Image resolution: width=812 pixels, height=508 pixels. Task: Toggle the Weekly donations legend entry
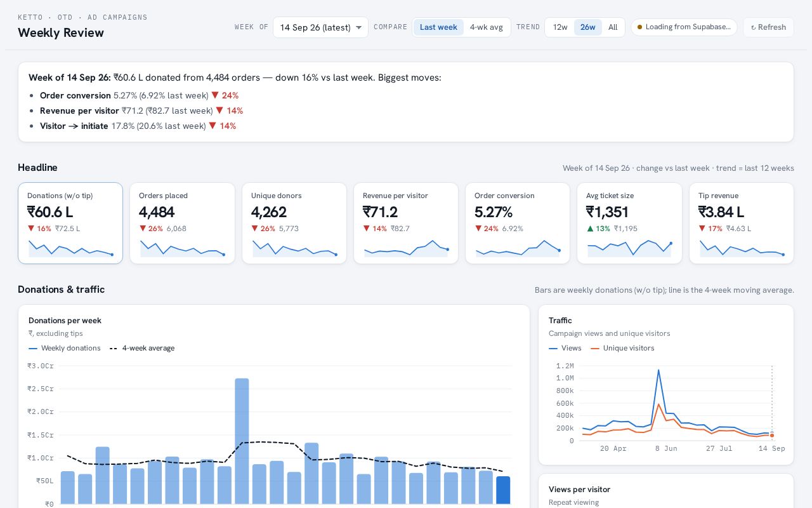[x=65, y=348]
